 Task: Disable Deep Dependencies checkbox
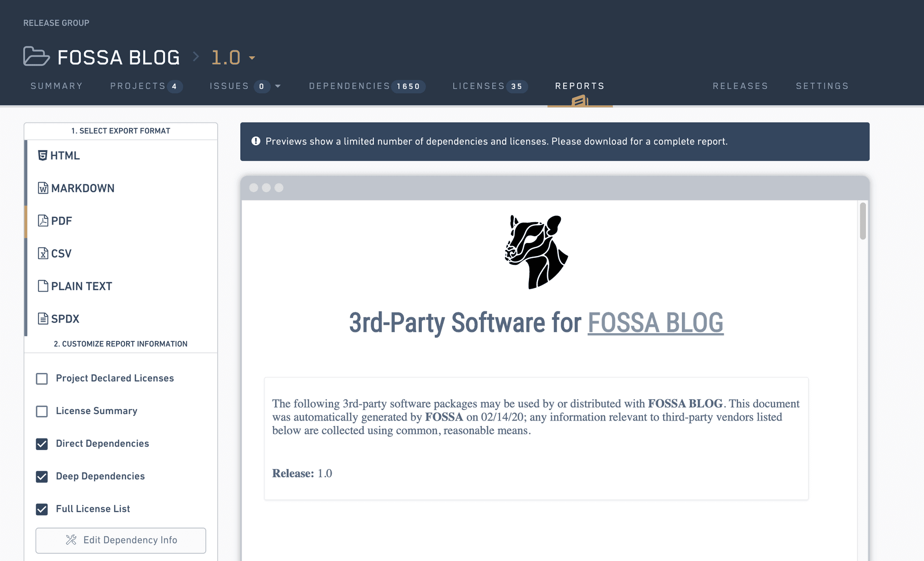pos(42,476)
